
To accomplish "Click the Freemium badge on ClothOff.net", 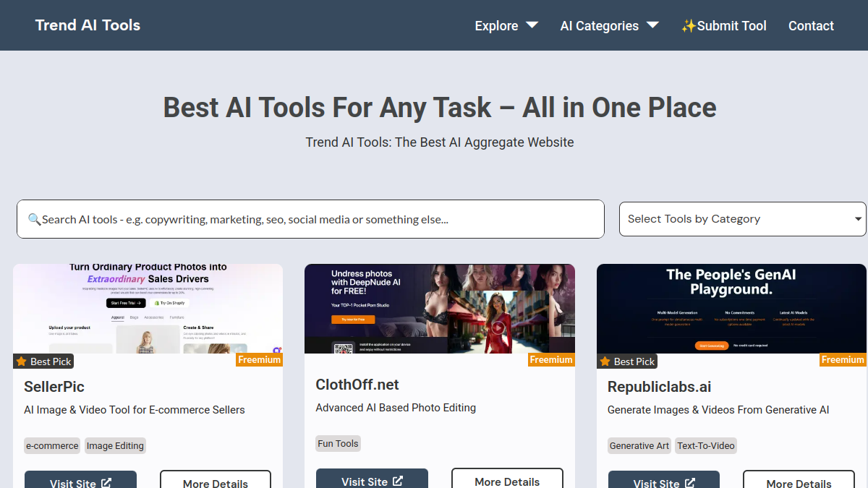I will point(551,359).
